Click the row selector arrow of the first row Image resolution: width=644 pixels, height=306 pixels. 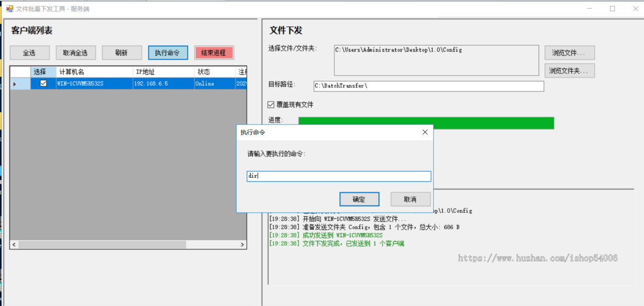tap(20, 83)
